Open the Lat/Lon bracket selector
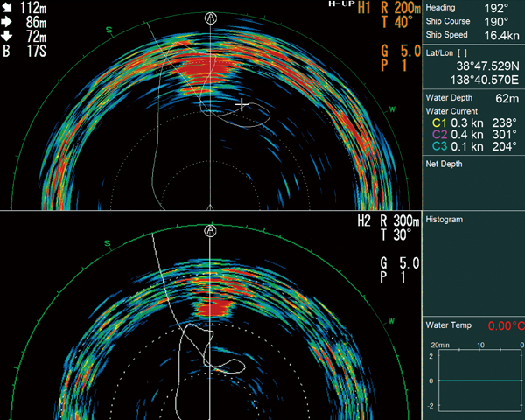Viewport: 525px width, 420px height. [x=462, y=53]
